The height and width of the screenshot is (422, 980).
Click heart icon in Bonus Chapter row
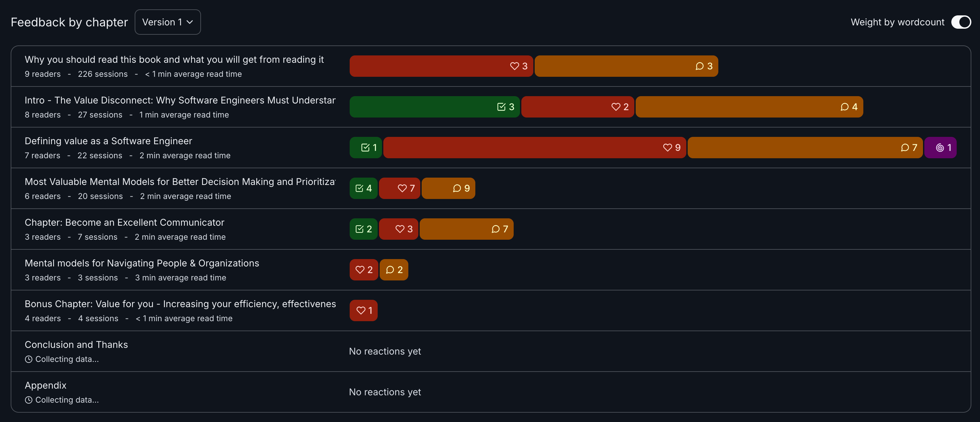click(360, 311)
